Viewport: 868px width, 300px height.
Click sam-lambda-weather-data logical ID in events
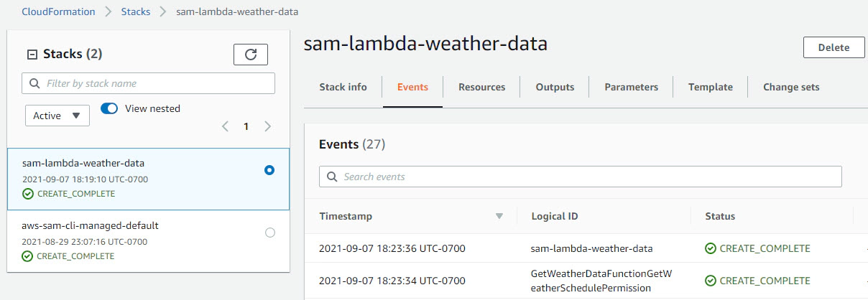pyautogui.click(x=591, y=249)
